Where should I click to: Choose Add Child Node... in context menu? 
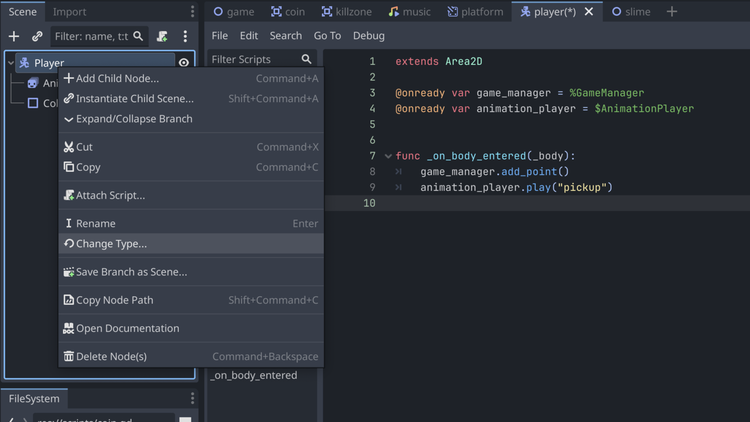tap(191, 78)
